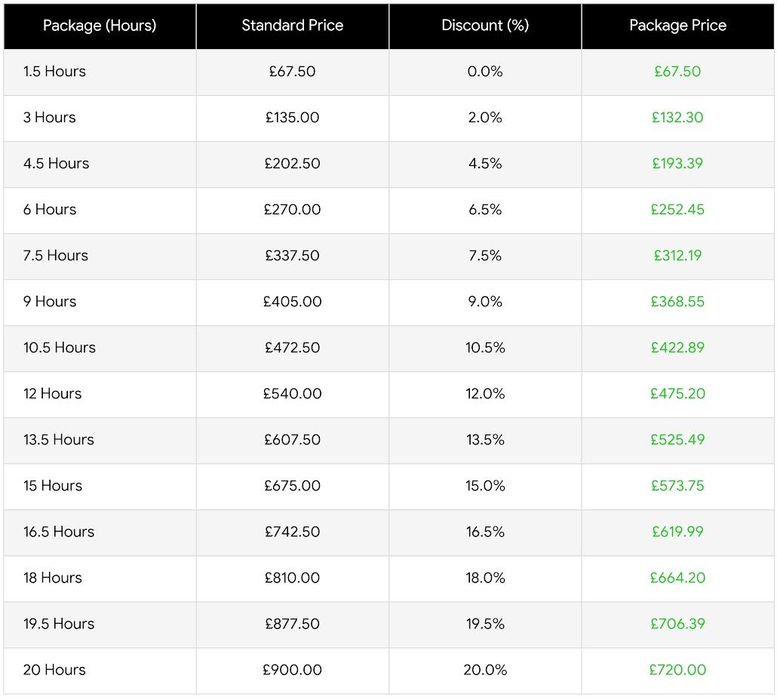Select the Discount (%) column header

485,26
